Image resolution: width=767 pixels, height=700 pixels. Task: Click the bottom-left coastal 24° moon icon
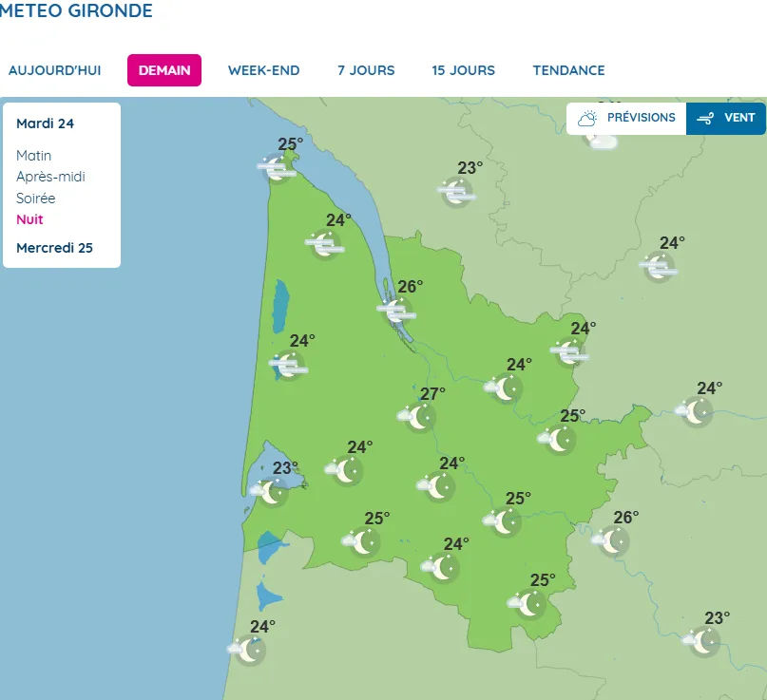(249, 650)
